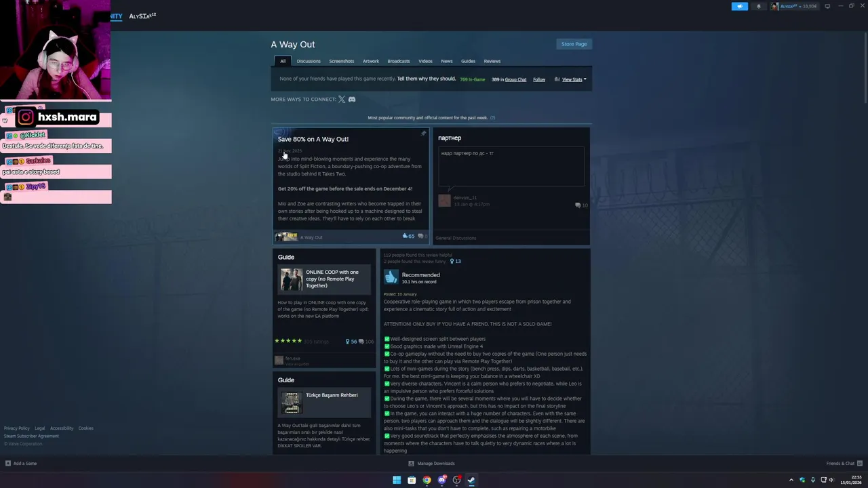Switch to the Screenshots tab
Image resolution: width=868 pixels, height=488 pixels.
(x=342, y=61)
